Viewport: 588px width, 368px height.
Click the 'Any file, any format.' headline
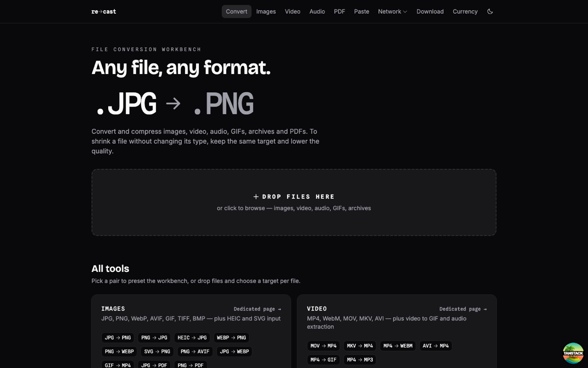pyautogui.click(x=181, y=67)
